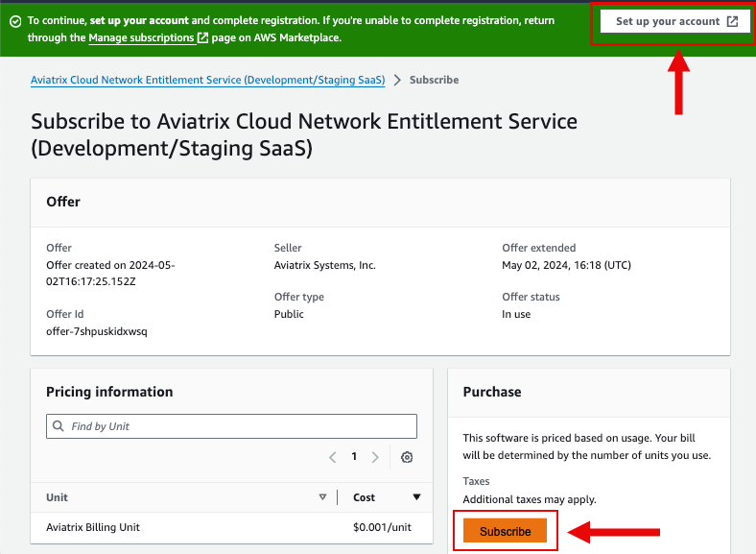Screen dimensions: 756x554
Task: Go to previous page in pricing table
Action: point(332,457)
